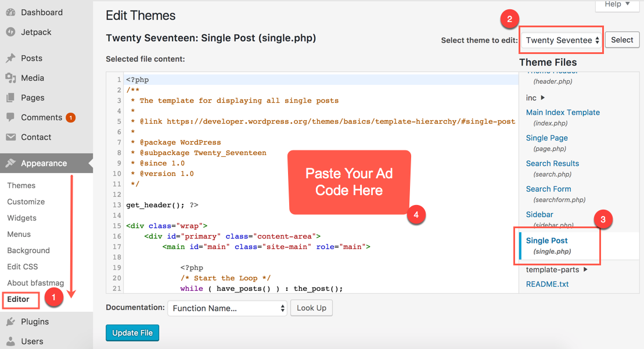Click the Plugins plug icon
Viewport: 644px width, 349px height.
pyautogui.click(x=10, y=322)
